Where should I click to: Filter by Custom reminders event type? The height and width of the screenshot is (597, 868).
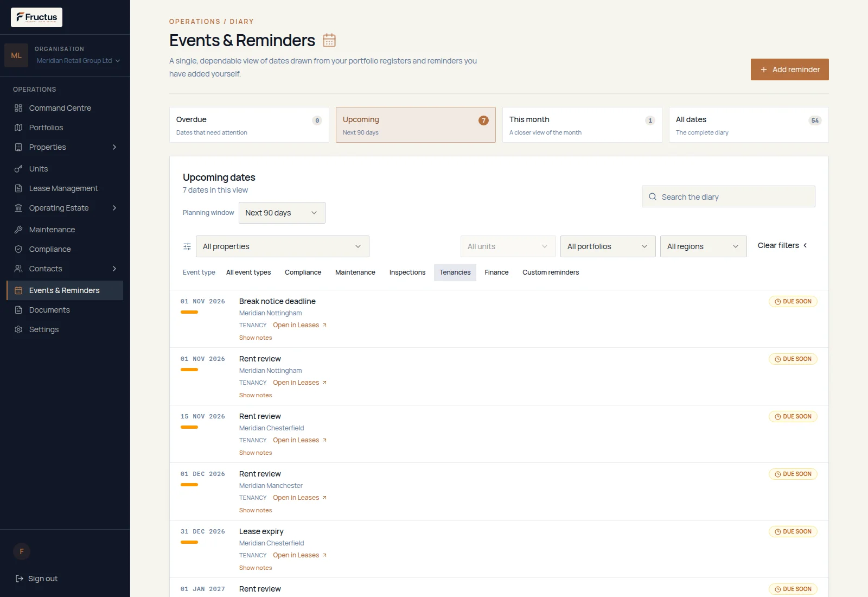(x=551, y=272)
